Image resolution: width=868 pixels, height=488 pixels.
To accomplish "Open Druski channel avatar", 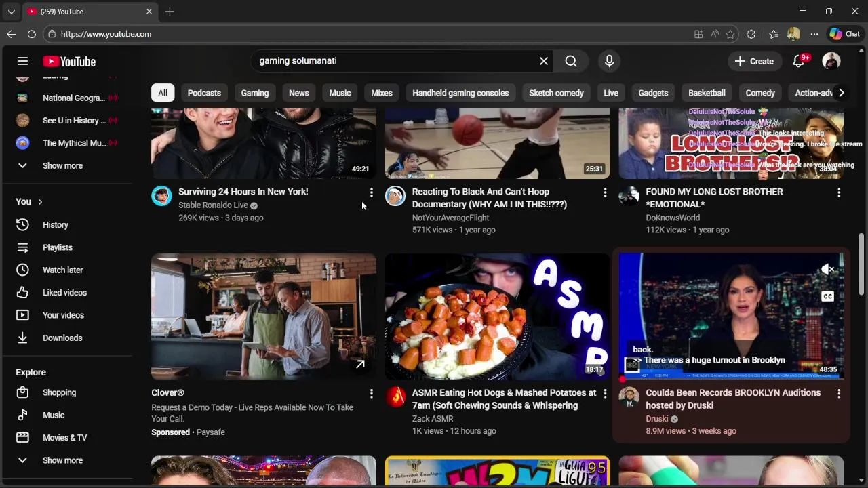I will point(629,397).
